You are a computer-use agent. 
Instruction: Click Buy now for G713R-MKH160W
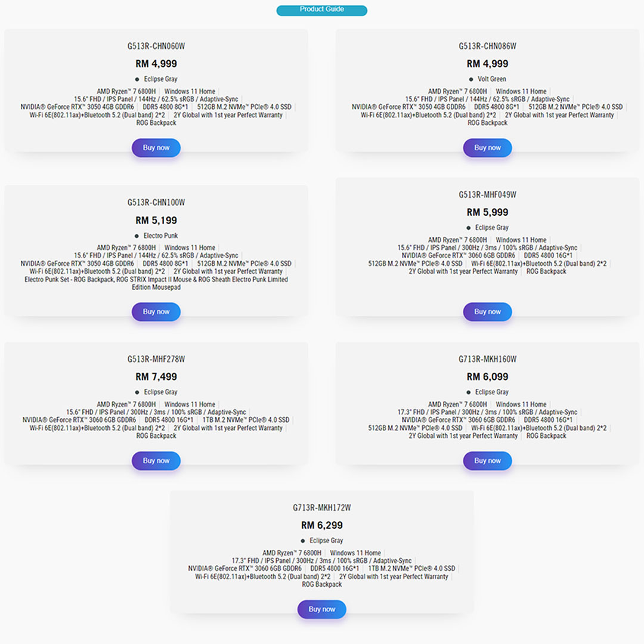pyautogui.click(x=487, y=460)
